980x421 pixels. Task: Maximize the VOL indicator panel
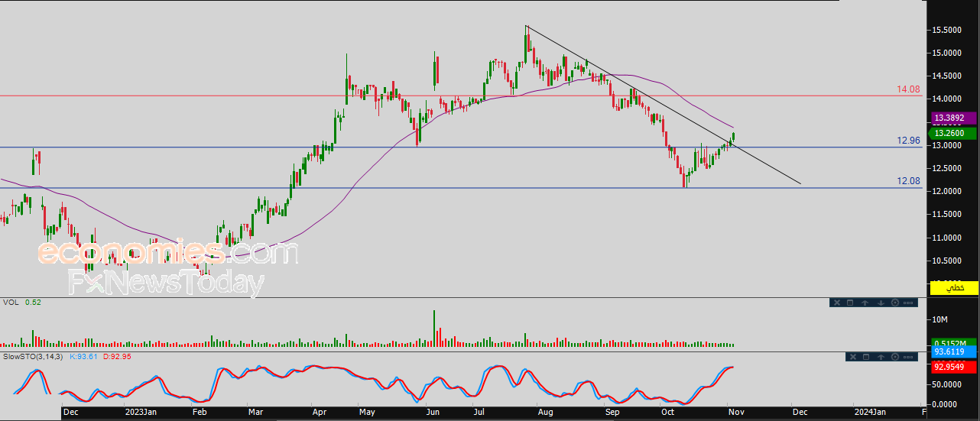click(x=850, y=303)
